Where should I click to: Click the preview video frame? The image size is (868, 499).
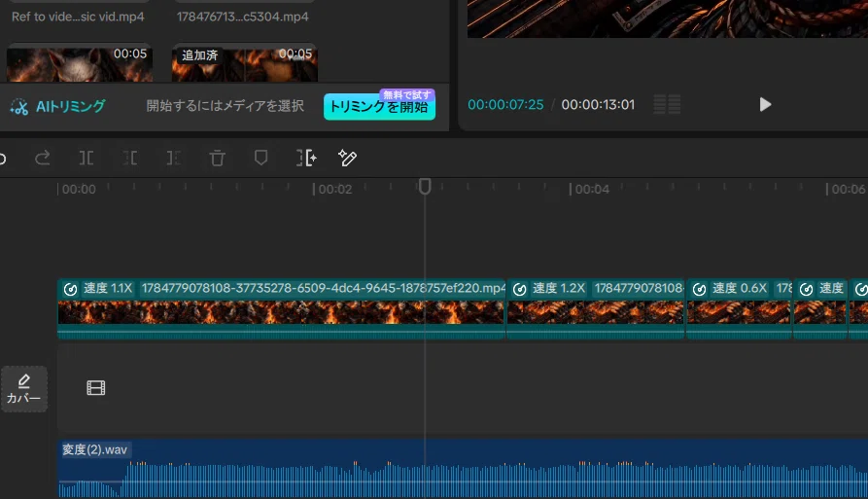tap(668, 18)
